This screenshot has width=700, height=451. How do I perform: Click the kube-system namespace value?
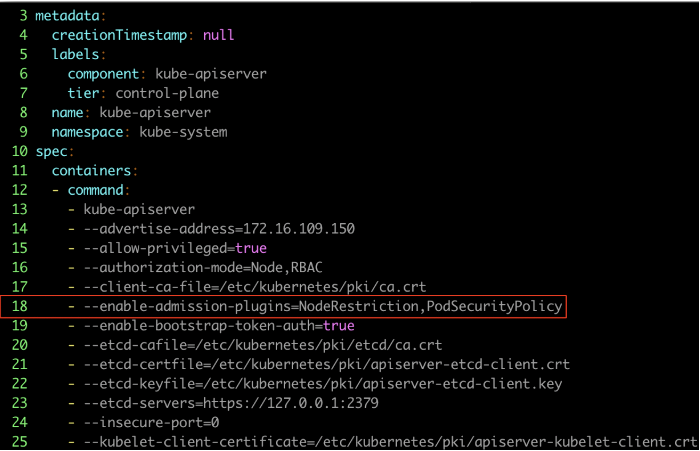coord(185,131)
